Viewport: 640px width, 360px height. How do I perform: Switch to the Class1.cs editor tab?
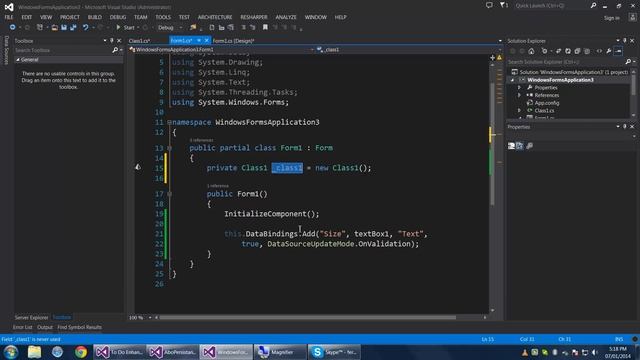[140, 41]
